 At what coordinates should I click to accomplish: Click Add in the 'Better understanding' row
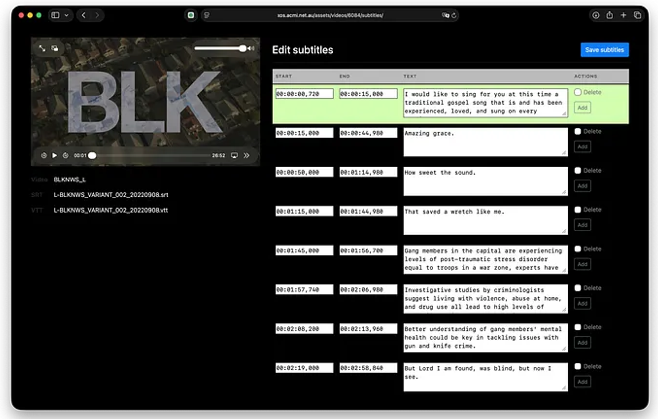(582, 343)
